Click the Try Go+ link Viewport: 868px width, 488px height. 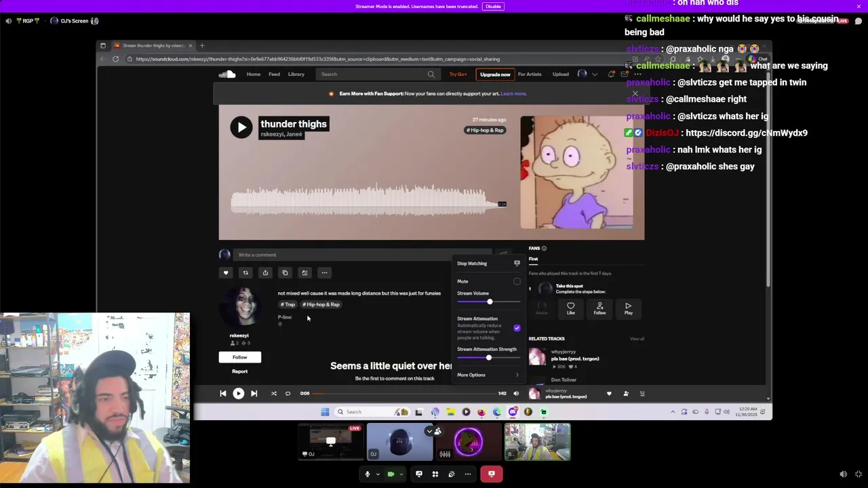click(x=458, y=75)
